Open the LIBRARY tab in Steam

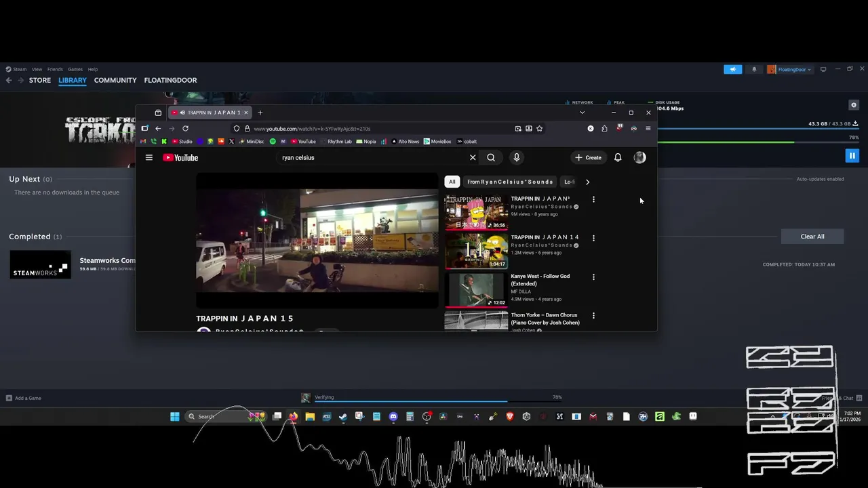pyautogui.click(x=73, y=80)
